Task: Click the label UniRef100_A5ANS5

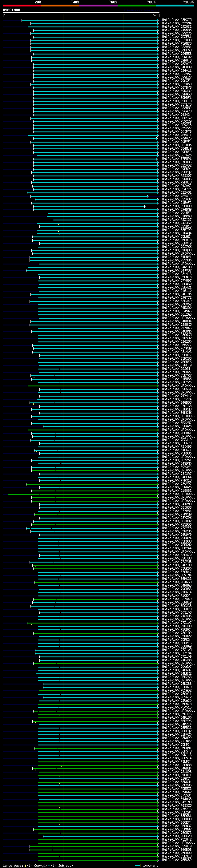Action: [x=177, y=43]
